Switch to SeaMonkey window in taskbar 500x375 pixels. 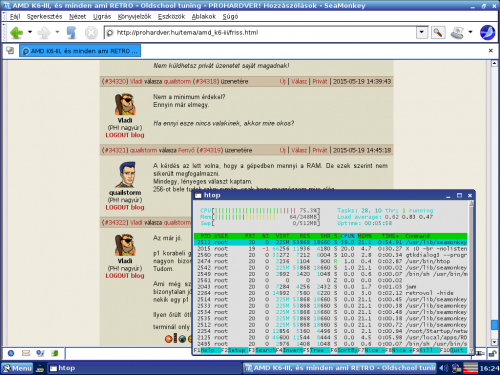[x=339, y=368]
